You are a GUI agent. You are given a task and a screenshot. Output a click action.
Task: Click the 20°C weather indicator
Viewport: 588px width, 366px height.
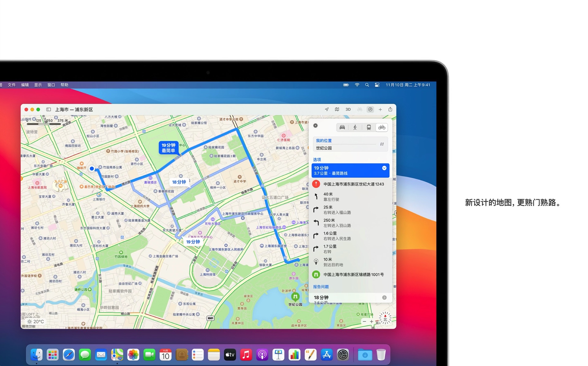[36, 322]
